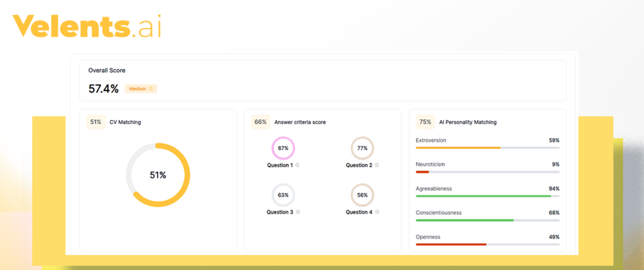644x270 pixels.
Task: Click the info icon beside Question 3
Action: pos(297,212)
